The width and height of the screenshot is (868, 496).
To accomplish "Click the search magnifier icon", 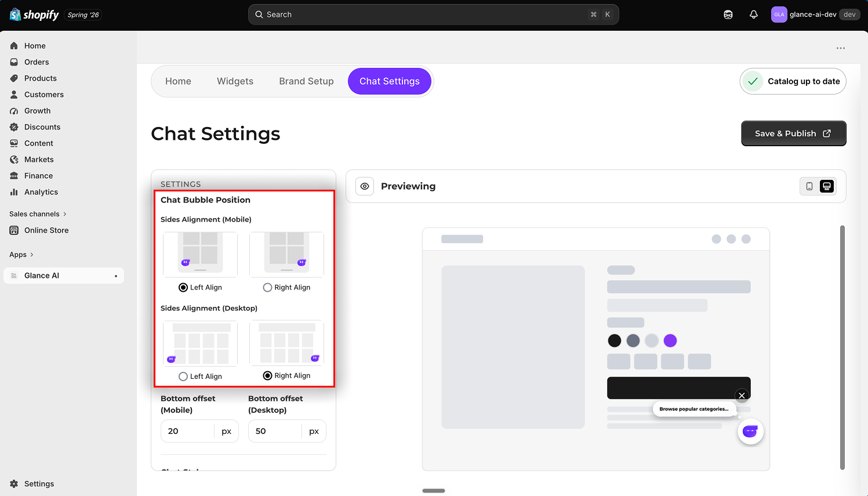I will [x=259, y=15].
